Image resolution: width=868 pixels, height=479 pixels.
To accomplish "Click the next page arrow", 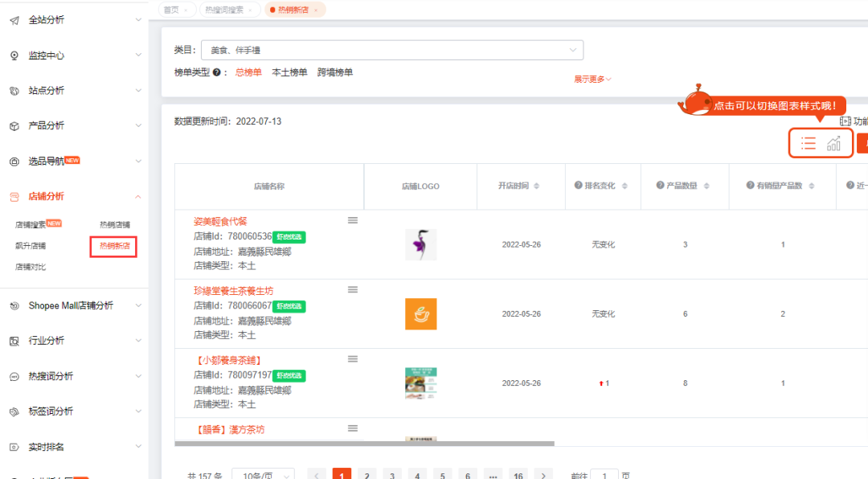I will [x=543, y=475].
